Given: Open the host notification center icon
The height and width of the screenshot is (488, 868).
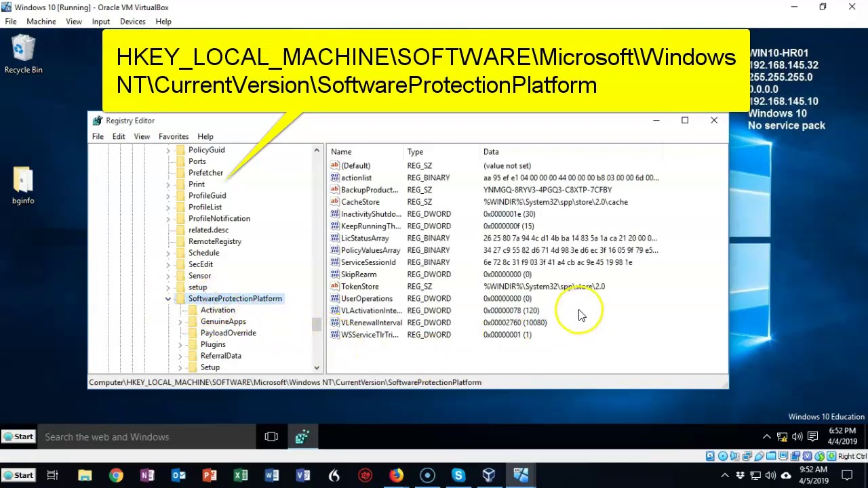Looking at the screenshot, I should 847,475.
